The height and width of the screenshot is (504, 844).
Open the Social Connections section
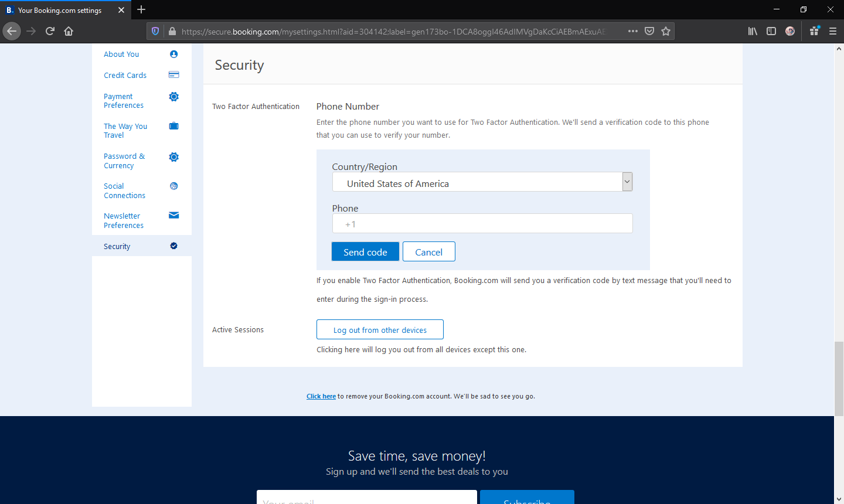124,190
